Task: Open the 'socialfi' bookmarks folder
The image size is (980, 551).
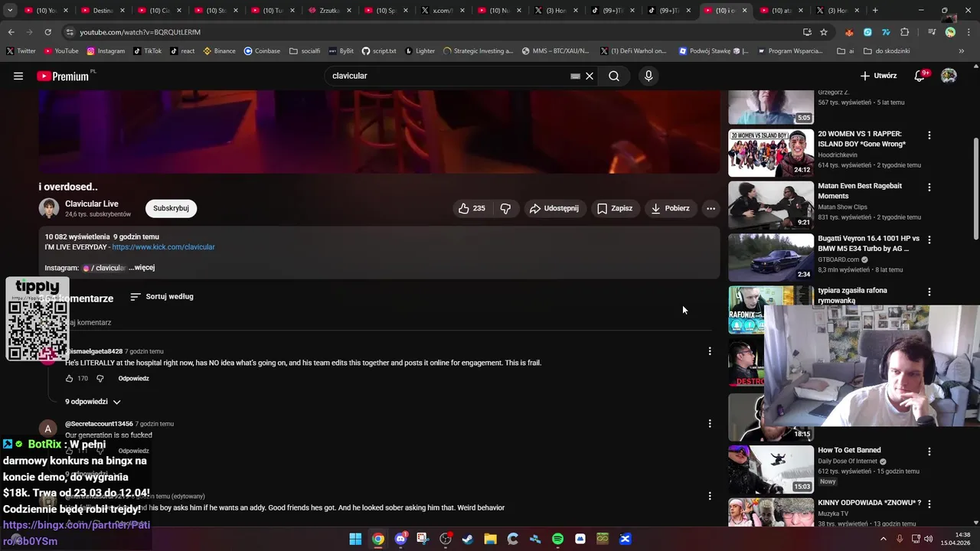Action: coord(305,51)
